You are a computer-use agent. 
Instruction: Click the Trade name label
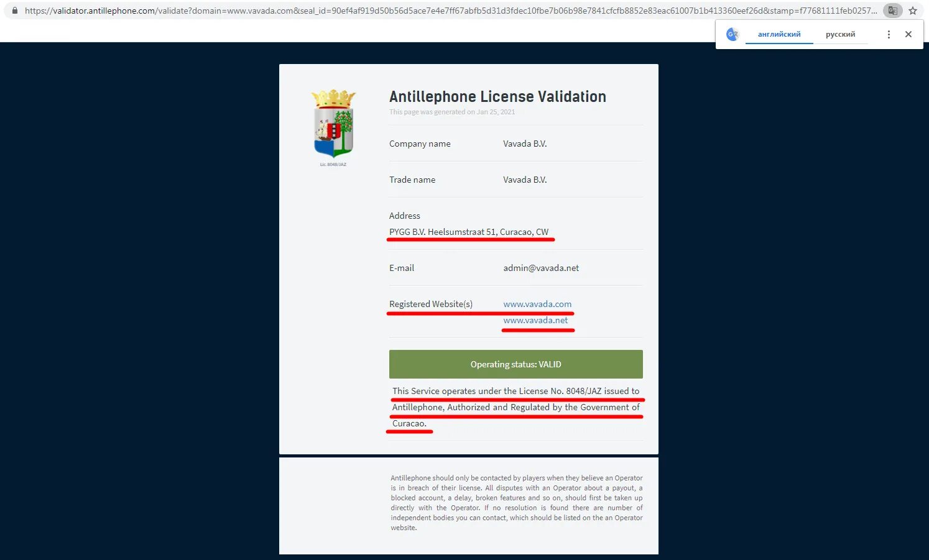coord(412,180)
